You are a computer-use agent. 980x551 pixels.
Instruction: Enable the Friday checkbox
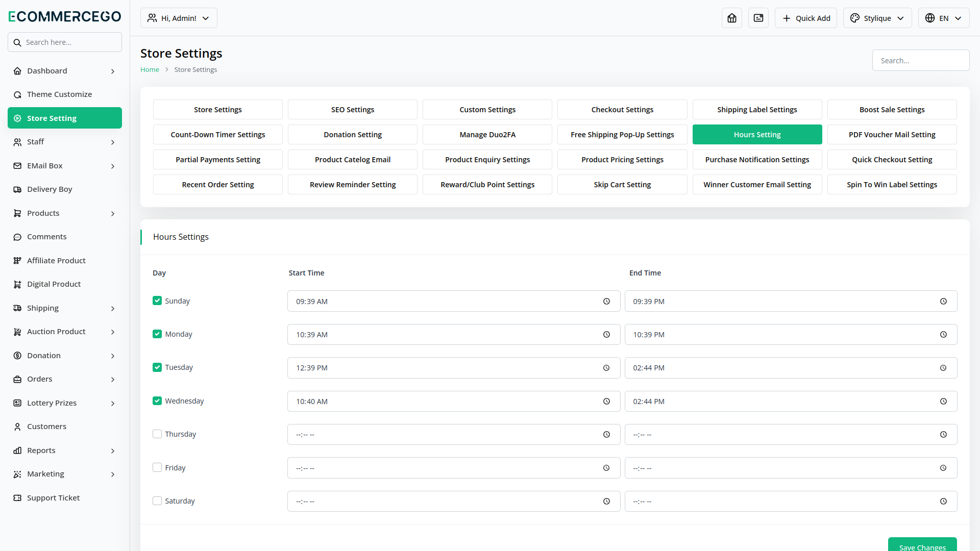point(157,468)
